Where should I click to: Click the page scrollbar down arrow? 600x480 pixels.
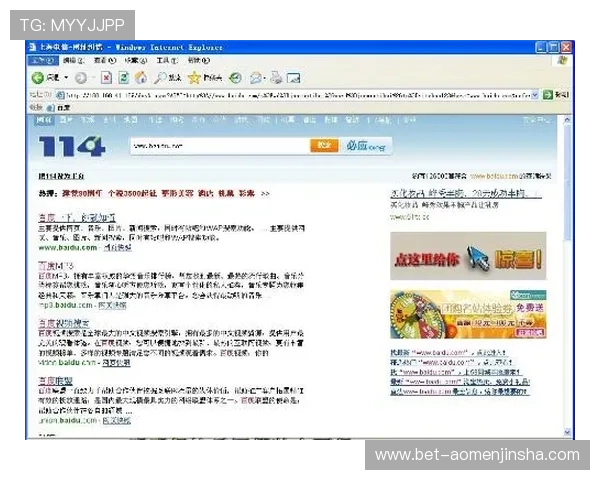(x=567, y=432)
